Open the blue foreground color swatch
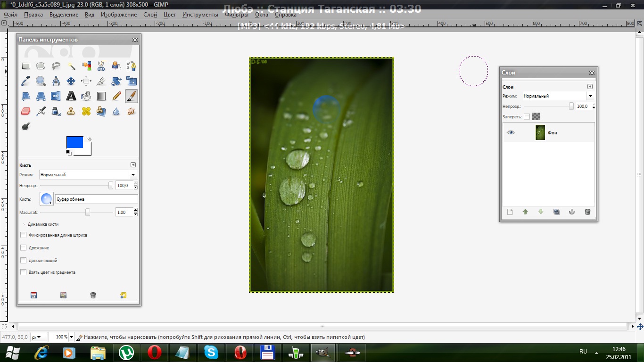 click(x=74, y=142)
